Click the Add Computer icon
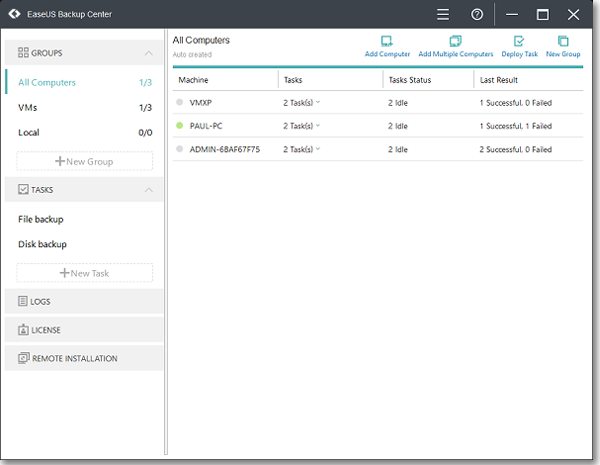This screenshot has height=465, width=600. click(386, 41)
